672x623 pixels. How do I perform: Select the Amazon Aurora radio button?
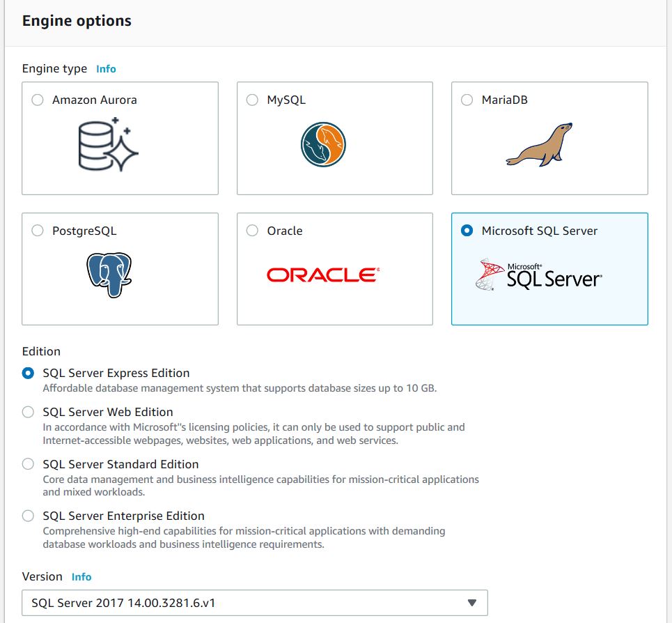click(x=38, y=100)
